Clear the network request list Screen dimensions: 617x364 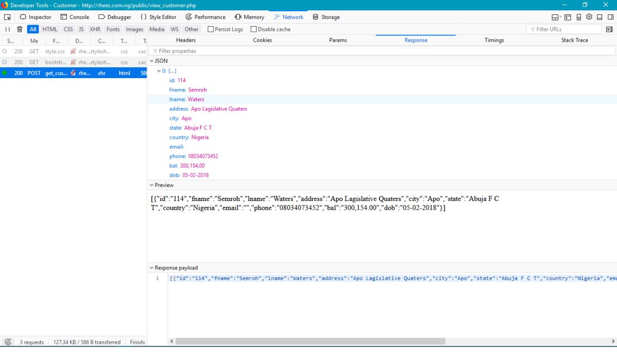pos(20,29)
